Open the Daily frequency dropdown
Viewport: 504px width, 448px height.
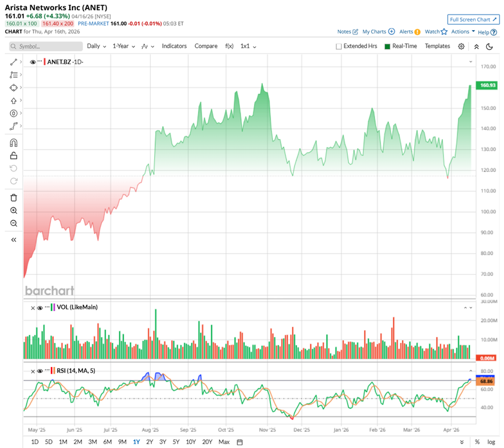point(96,46)
